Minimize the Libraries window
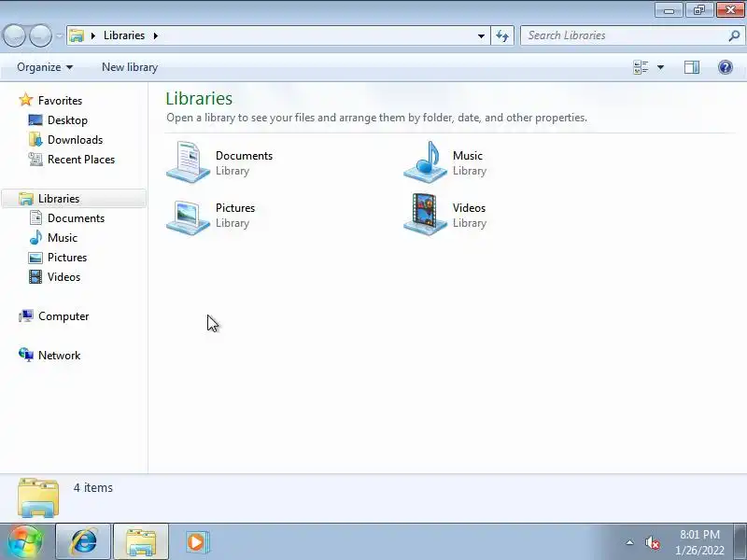747x560 pixels. (669, 10)
